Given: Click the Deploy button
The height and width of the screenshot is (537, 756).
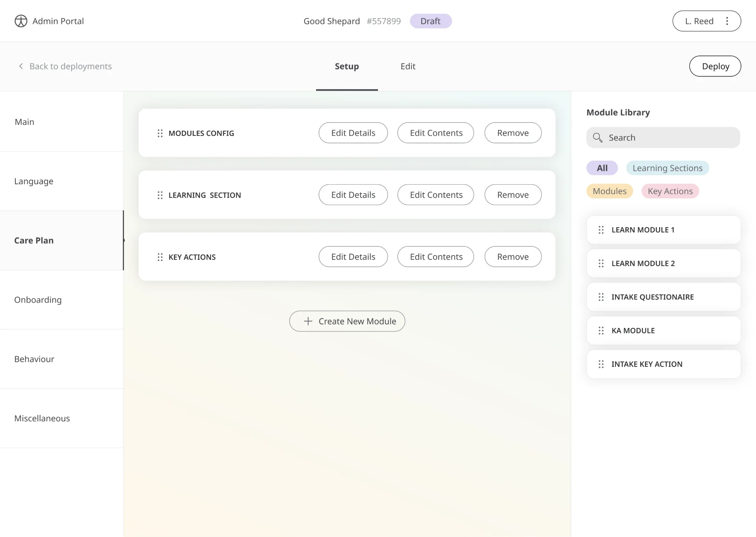Looking at the screenshot, I should 715,66.
